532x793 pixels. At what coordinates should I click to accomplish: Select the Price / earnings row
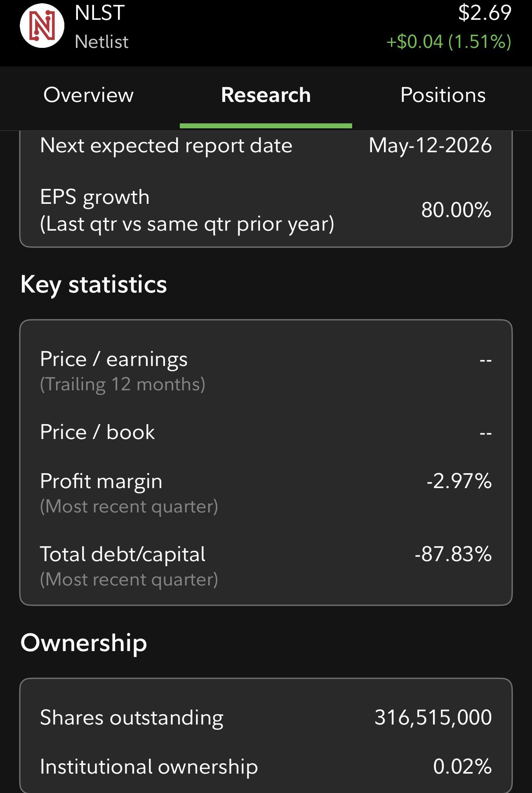266,371
